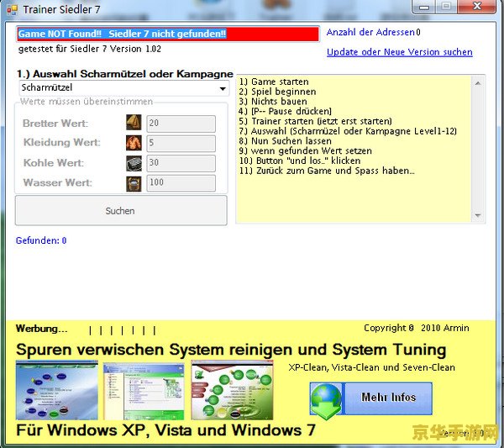Click instruction line '3.) Nichts bauen'
This screenshot has height=448, width=504.
click(x=273, y=102)
